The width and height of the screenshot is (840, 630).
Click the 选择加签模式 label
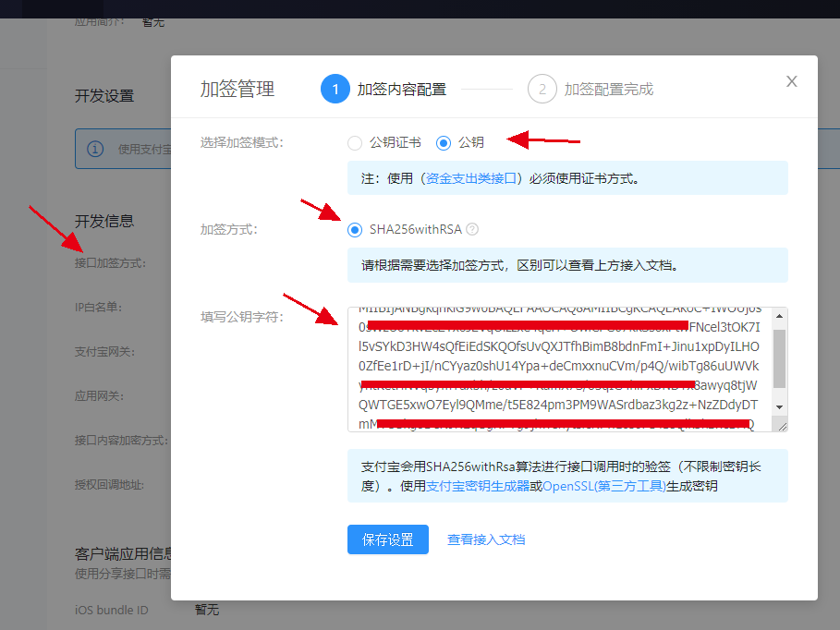click(242, 142)
